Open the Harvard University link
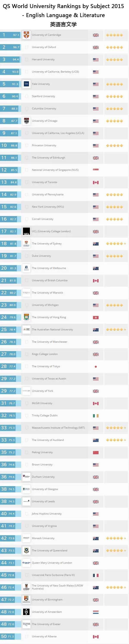Screen dimensions: 129x644 (x=43, y=59)
